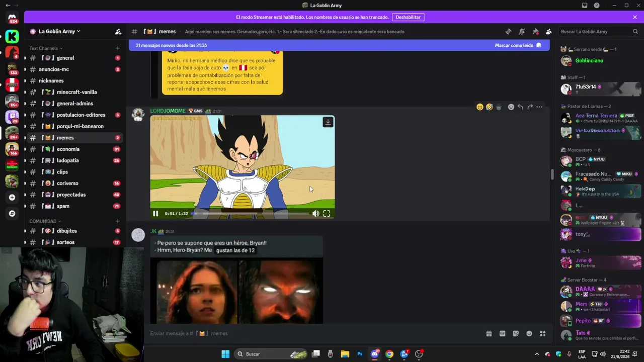Click the search magnifier icon
The height and width of the screenshot is (362, 644).
click(x=635, y=32)
